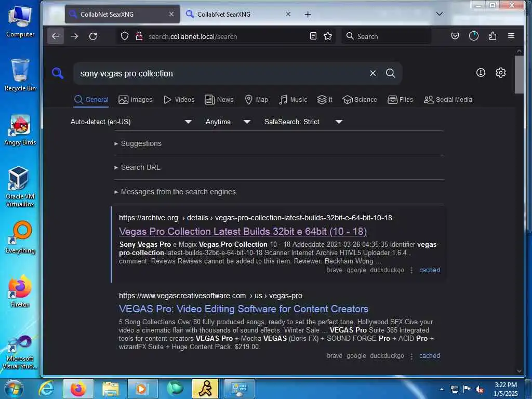Screen dimensions: 532x399
Task: Select Oracle VM VirtualBox desktop icon
Action: (x=20, y=187)
